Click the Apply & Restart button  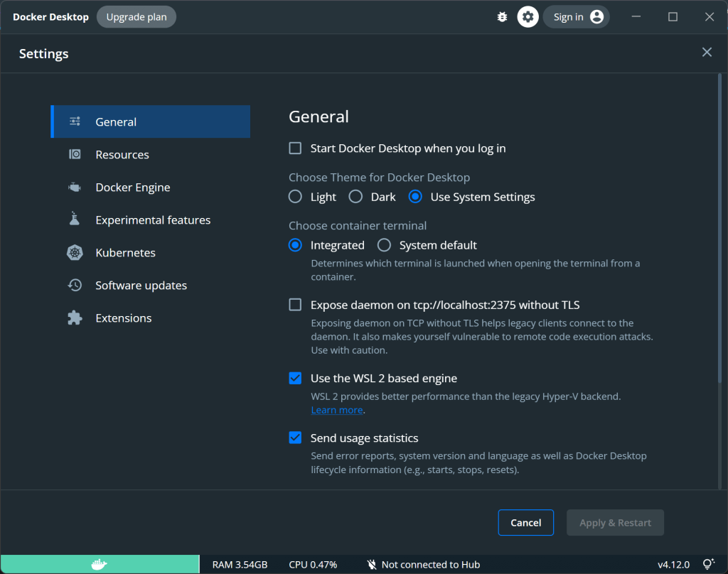click(x=614, y=522)
